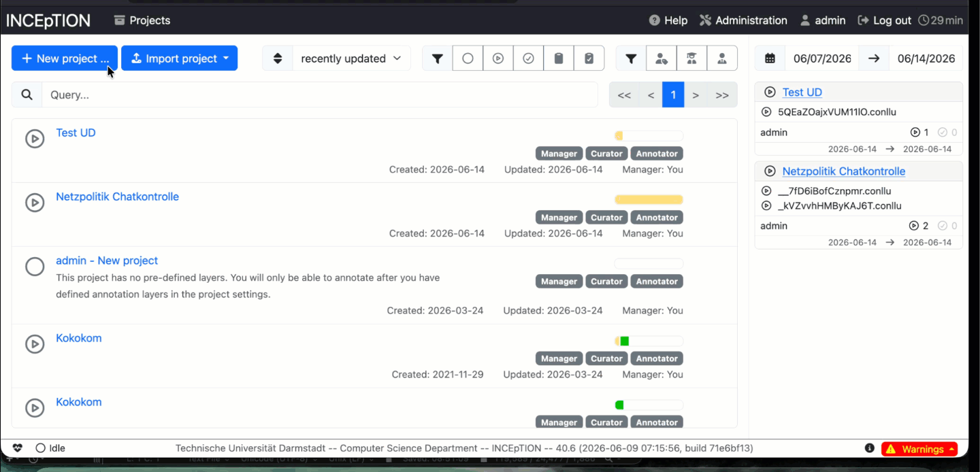This screenshot has height=472, width=980.
Task: Open the Help menu
Action: (668, 20)
